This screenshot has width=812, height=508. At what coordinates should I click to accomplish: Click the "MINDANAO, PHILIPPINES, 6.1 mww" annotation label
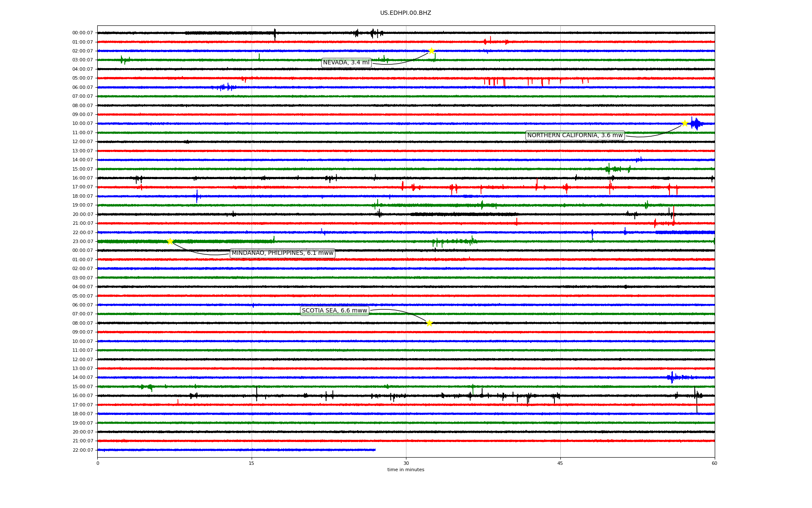coord(283,253)
